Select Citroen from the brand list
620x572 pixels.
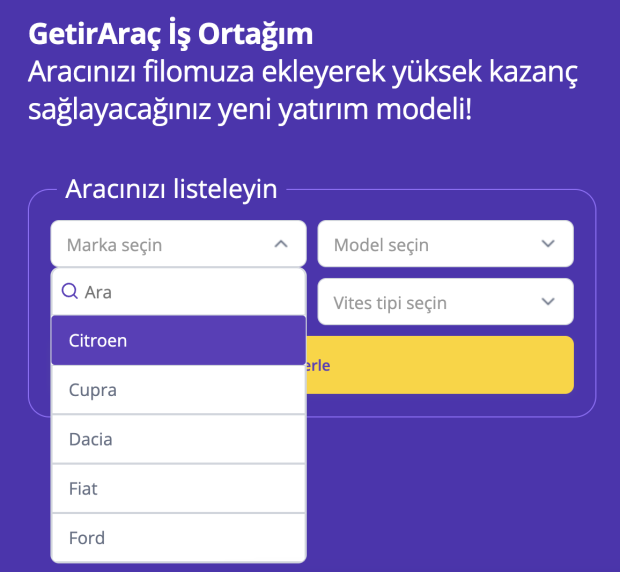pyautogui.click(x=178, y=340)
